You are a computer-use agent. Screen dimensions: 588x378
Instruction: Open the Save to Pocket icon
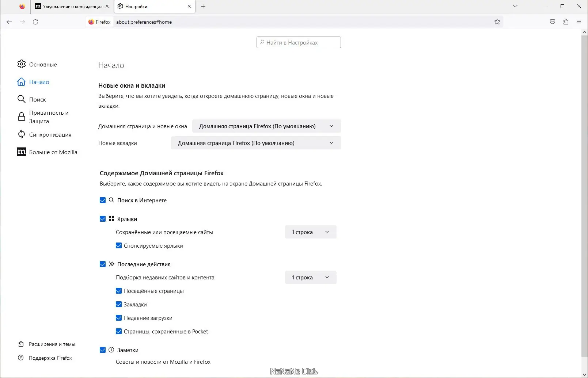point(553,22)
